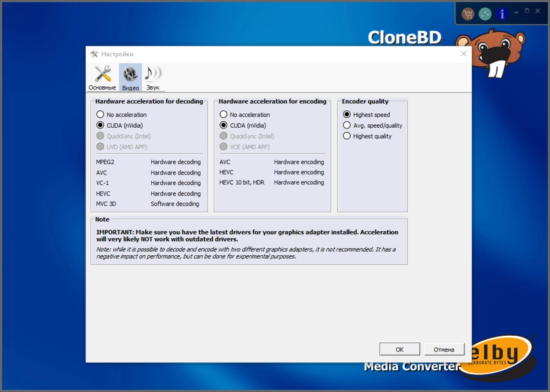Click the MPEG2 decoding row label
The height and width of the screenshot is (392, 550).
[x=105, y=162]
